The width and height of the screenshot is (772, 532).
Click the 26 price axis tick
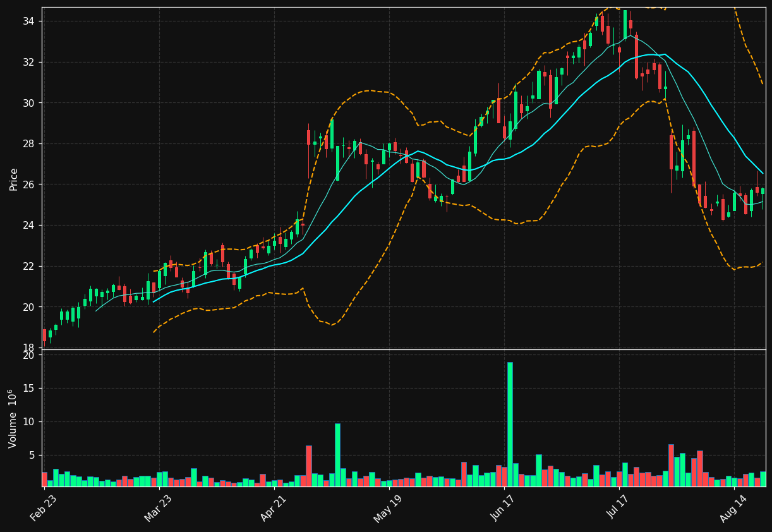[x=30, y=184]
